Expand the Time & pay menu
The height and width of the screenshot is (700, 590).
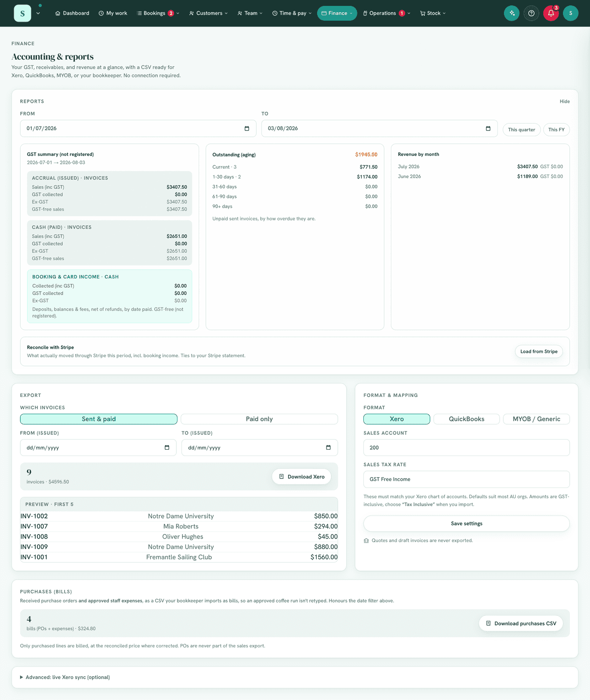pos(292,13)
